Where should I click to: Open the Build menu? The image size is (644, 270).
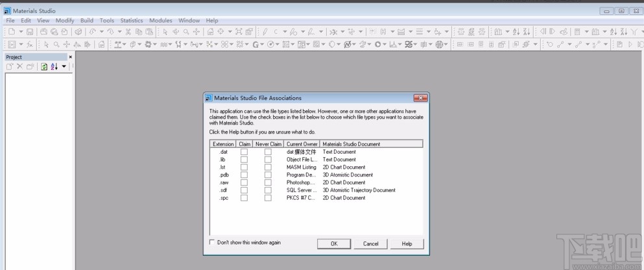click(87, 20)
